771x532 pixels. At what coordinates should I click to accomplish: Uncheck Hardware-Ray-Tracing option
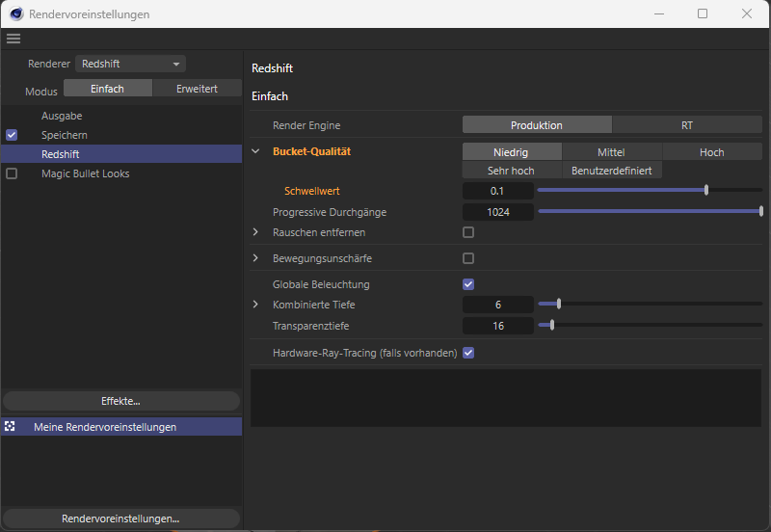pyautogui.click(x=468, y=353)
